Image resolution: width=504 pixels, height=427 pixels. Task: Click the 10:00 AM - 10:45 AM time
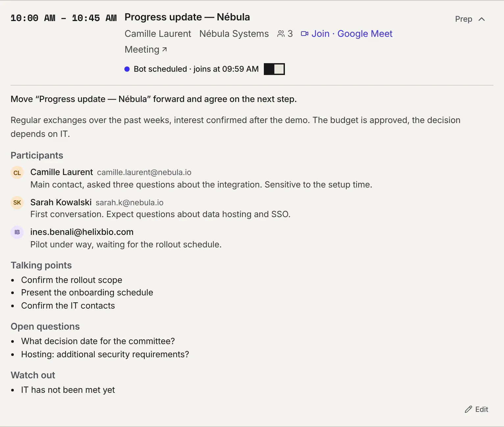[63, 18]
